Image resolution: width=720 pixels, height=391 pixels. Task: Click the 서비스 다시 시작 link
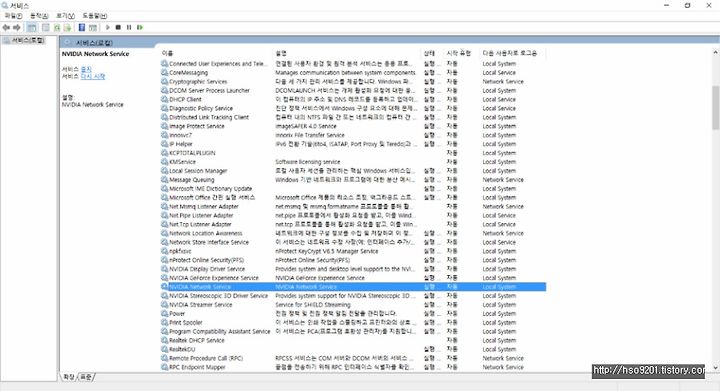pyautogui.click(x=92, y=76)
